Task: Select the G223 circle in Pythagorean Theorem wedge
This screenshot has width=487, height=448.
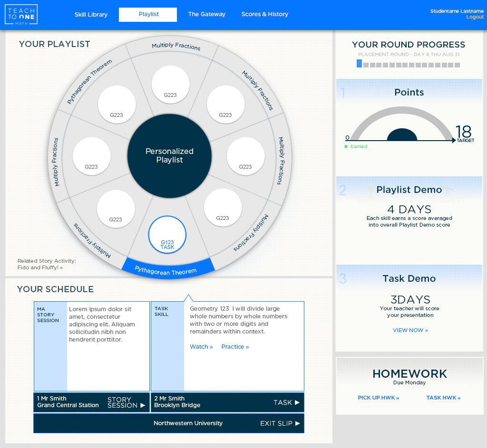Action: (117, 105)
